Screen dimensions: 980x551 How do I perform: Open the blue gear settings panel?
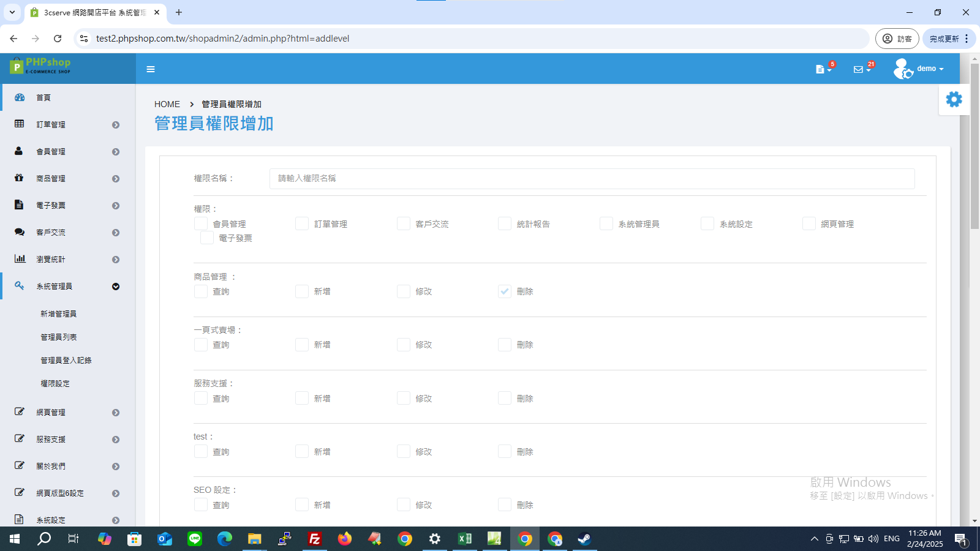[954, 99]
